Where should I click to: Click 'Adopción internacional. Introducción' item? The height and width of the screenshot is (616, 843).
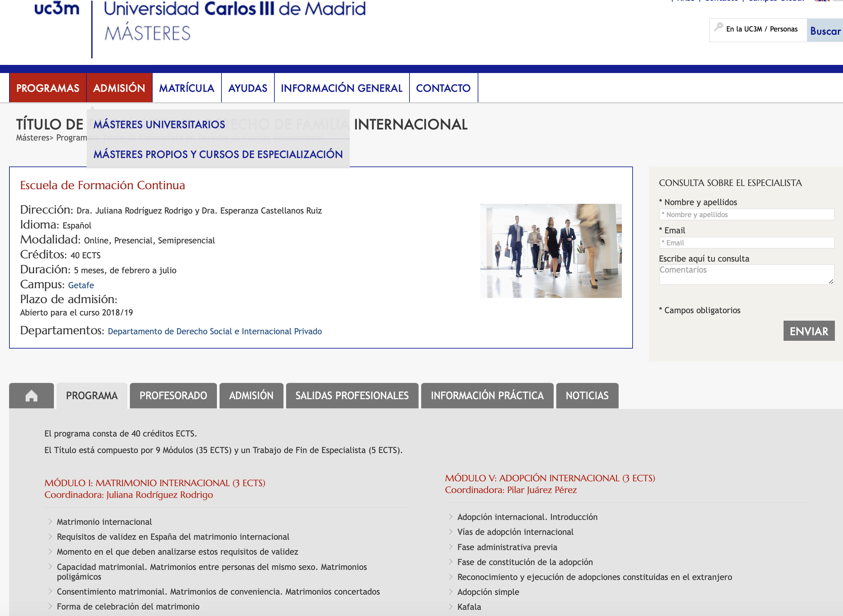coord(527,517)
